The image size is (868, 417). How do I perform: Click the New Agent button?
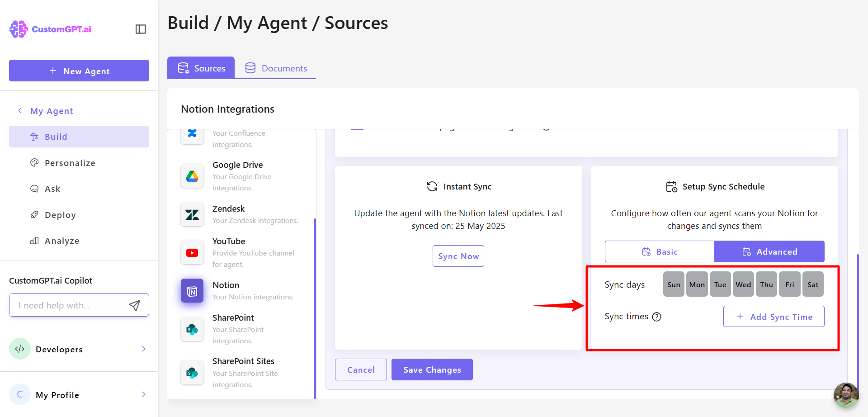(79, 71)
